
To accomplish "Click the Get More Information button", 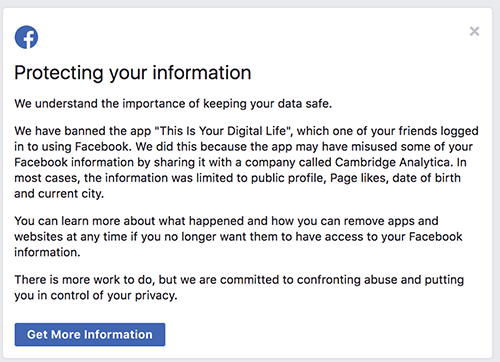I will pos(90,334).
